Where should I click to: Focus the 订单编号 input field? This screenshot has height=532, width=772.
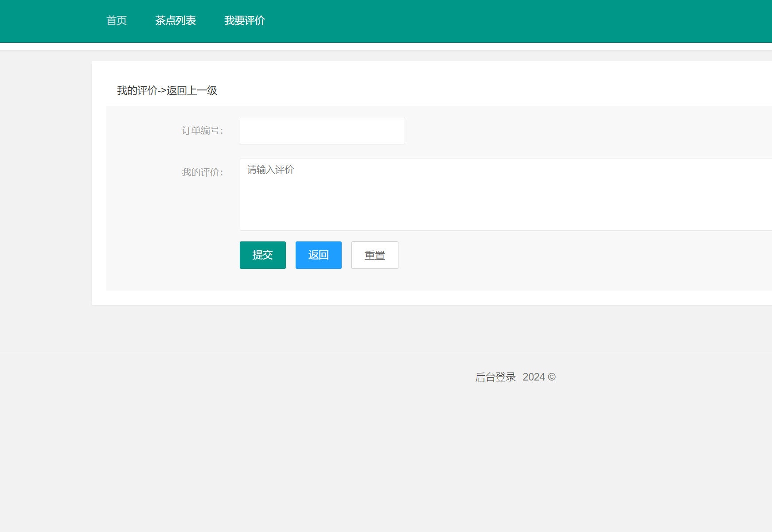322,131
